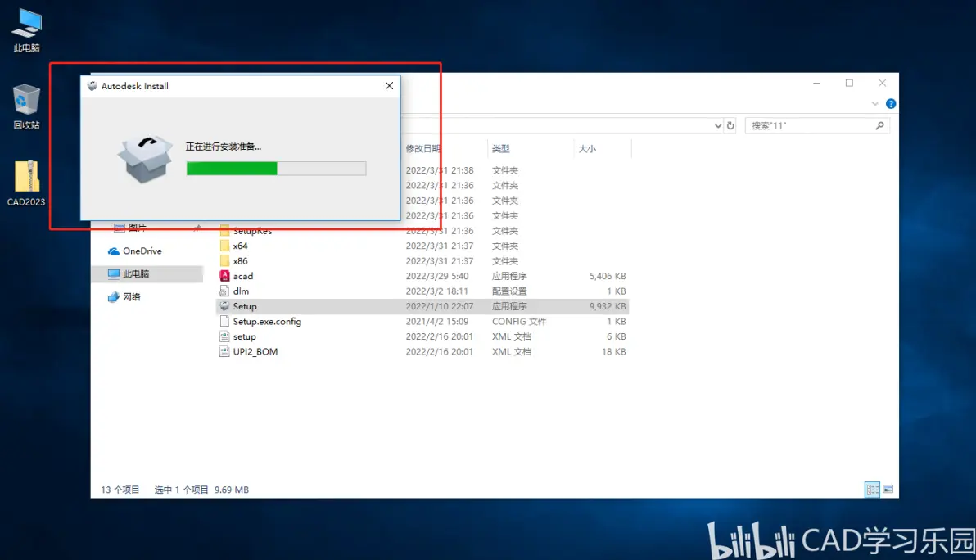Click "9.69 MB" in the status bar

232,490
